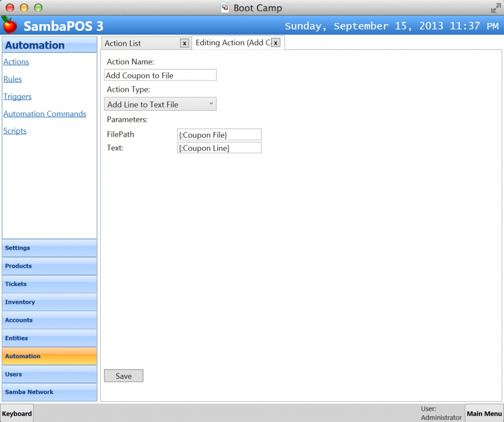Open the Settings section in sidebar
Screen dimensions: 504x422
[x=49, y=248]
